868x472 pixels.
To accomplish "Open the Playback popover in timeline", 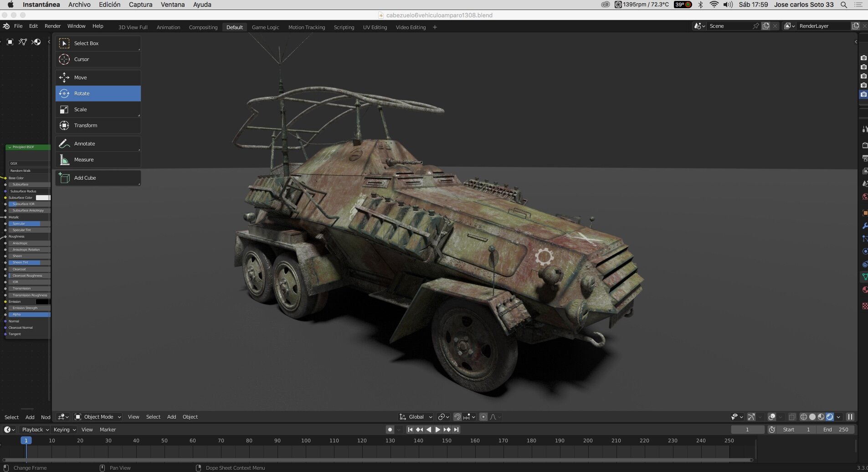I will point(35,430).
